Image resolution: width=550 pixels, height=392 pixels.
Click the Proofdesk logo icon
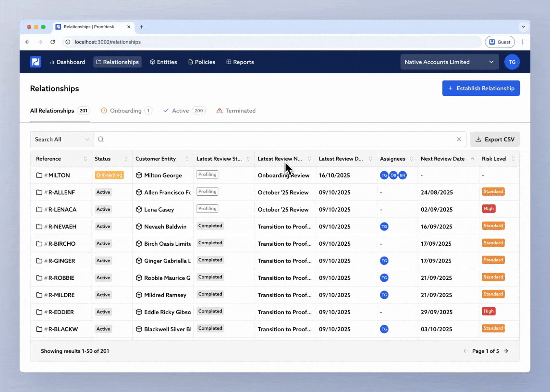(36, 62)
